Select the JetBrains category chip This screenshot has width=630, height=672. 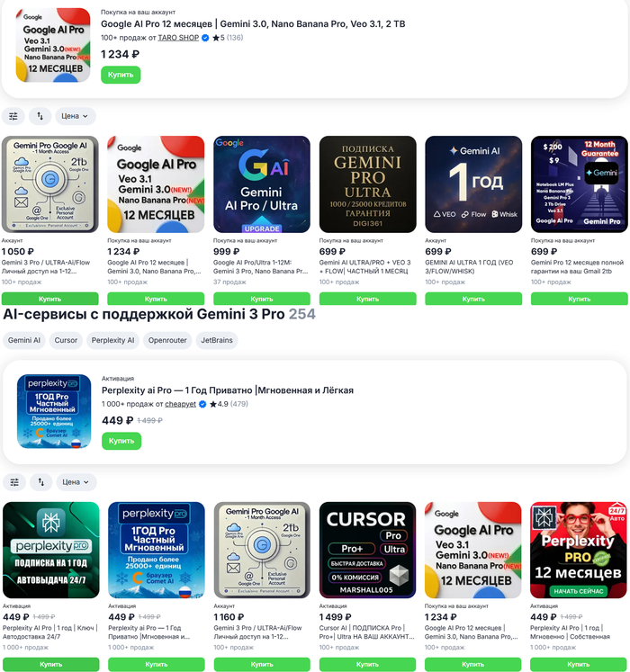[x=217, y=340]
